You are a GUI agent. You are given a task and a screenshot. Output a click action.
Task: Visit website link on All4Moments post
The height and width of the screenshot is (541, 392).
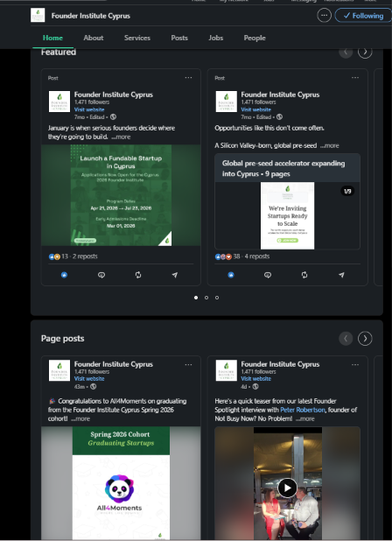[x=89, y=378]
